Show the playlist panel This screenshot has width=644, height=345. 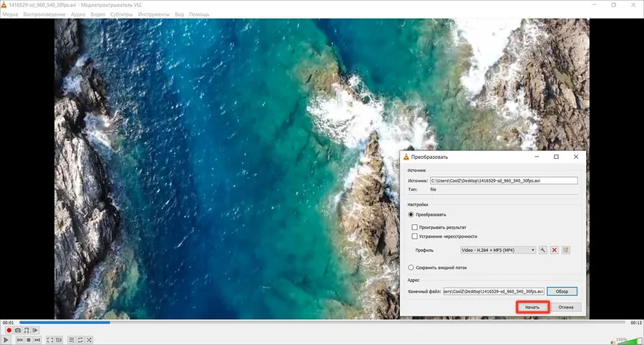[x=72, y=340]
